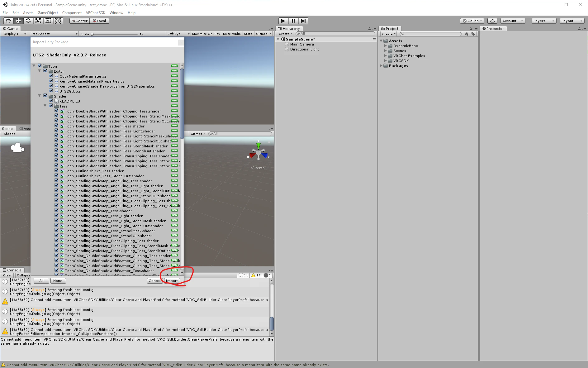Expand the DynamicBone folder in Project
This screenshot has height=368, width=588.
386,46
